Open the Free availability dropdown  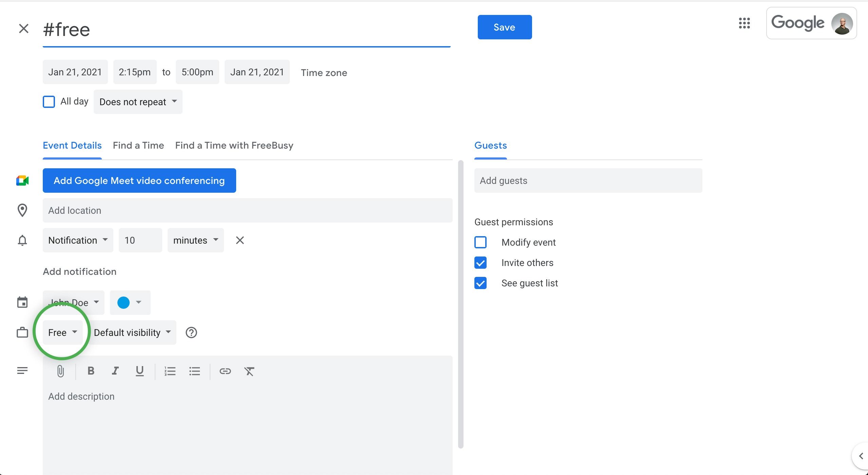tap(62, 332)
